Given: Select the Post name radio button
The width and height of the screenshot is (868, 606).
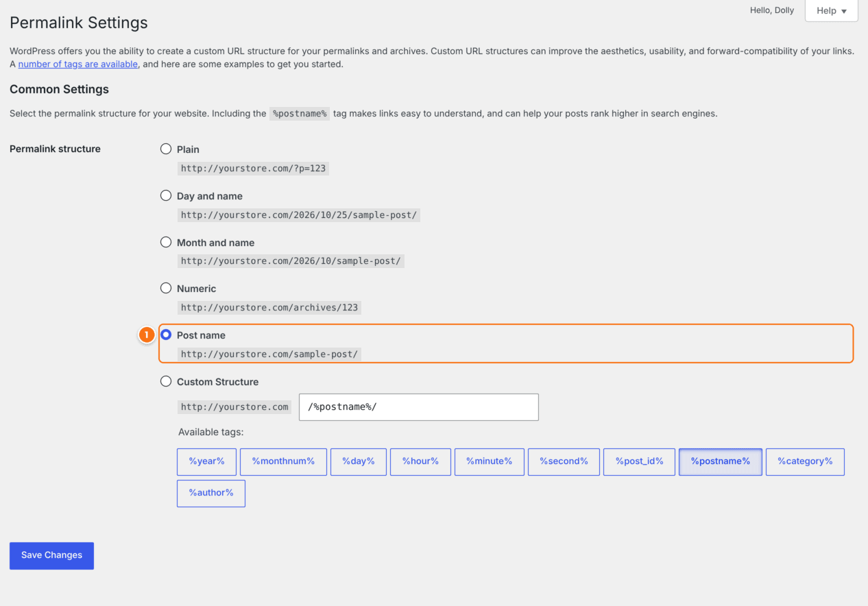Looking at the screenshot, I should [166, 335].
